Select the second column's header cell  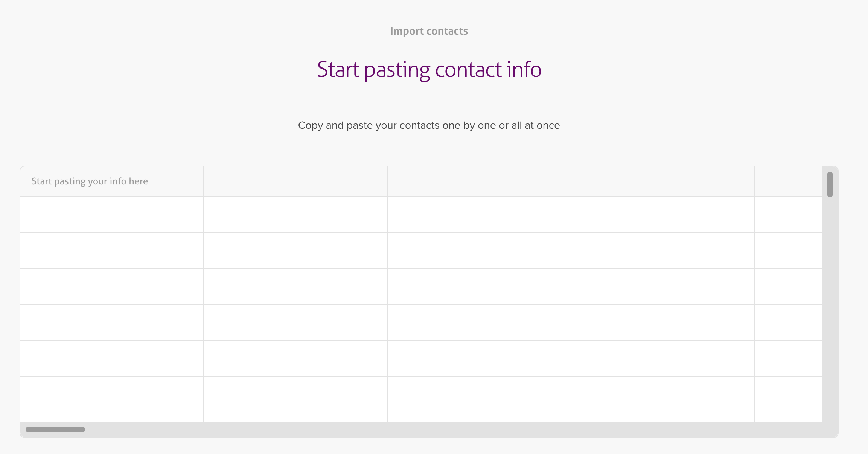click(295, 181)
